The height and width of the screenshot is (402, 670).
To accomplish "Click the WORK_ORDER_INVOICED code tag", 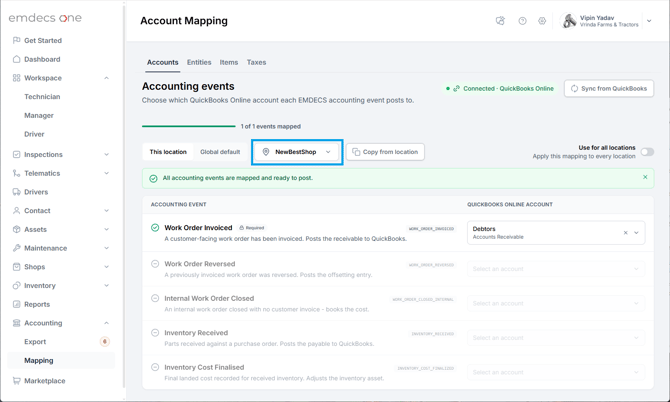I will coord(431,229).
